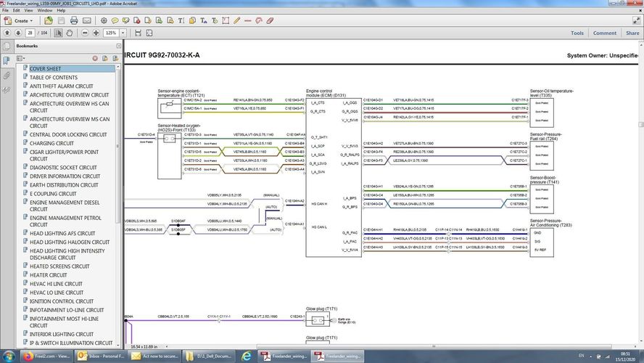Open the Share pane

click(x=632, y=33)
